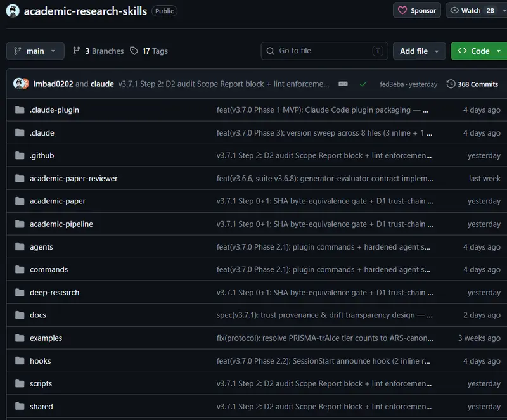This screenshot has height=420, width=507.
Task: View the 3 Branches link
Action: pos(98,51)
